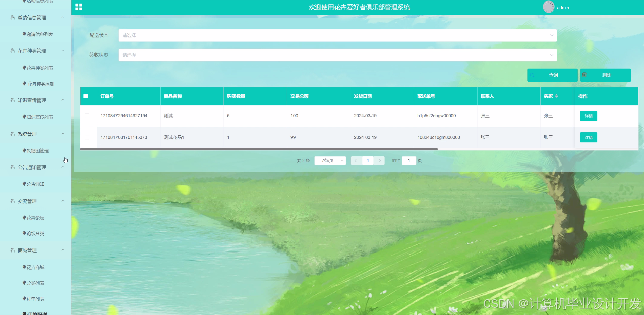The image size is (644, 315).
Task: Click the person icon beside 邀请信息管理
Action: [12, 17]
